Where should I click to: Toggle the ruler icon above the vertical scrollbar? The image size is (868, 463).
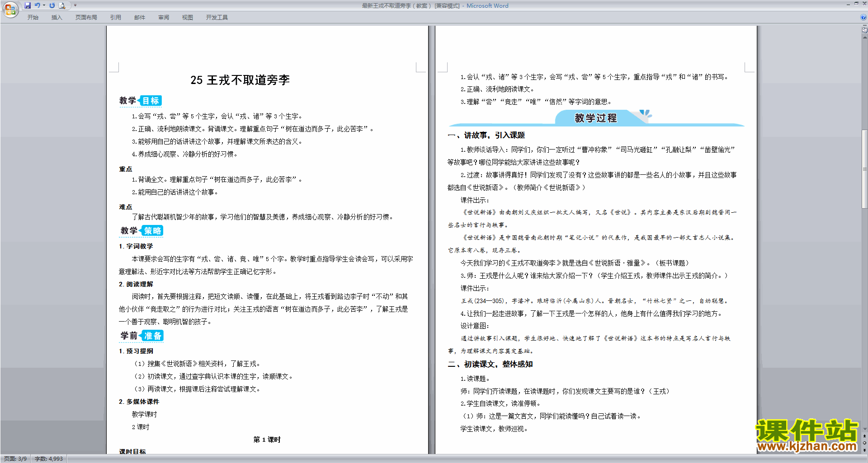pos(864,31)
